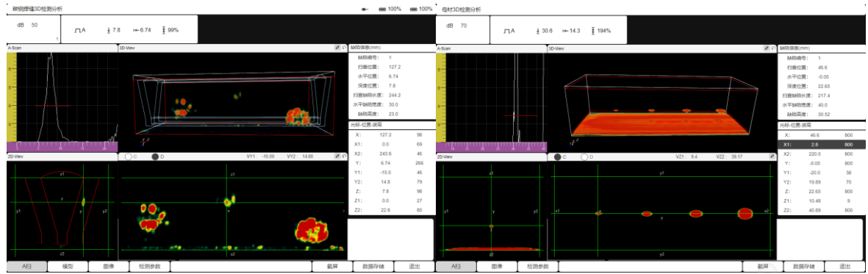Select X2 row with value 243.6

(x=391, y=154)
